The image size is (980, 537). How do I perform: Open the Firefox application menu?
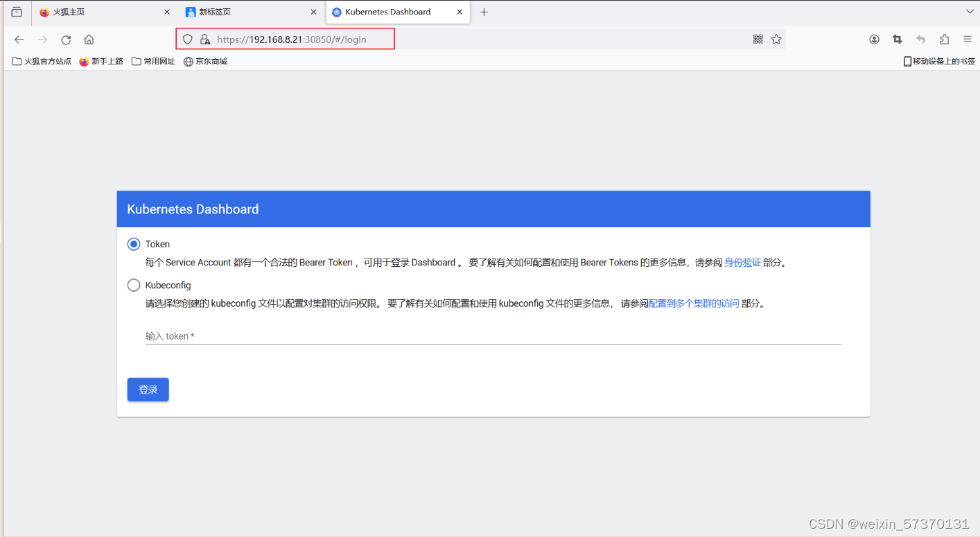point(968,39)
